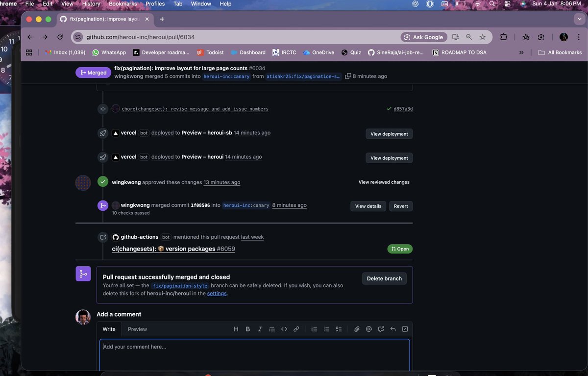This screenshot has width=588, height=376.
Task: Click View reviewed changes
Action: pyautogui.click(x=384, y=182)
